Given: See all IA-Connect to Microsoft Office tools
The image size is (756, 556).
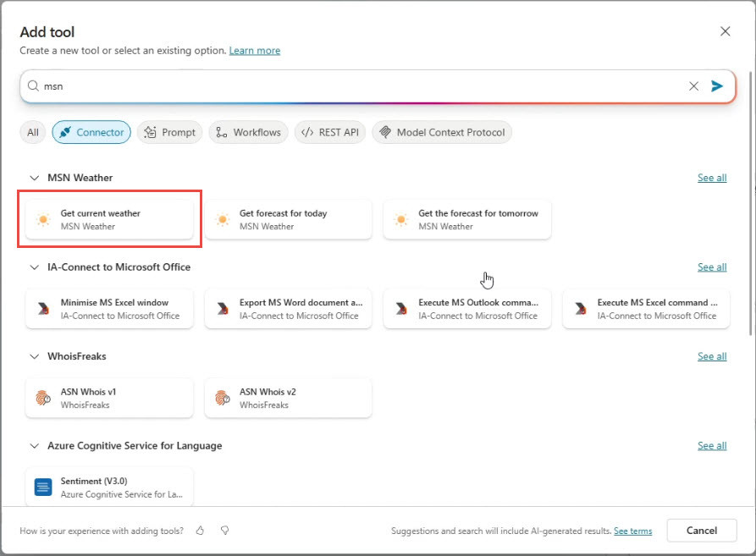Looking at the screenshot, I should click(712, 267).
